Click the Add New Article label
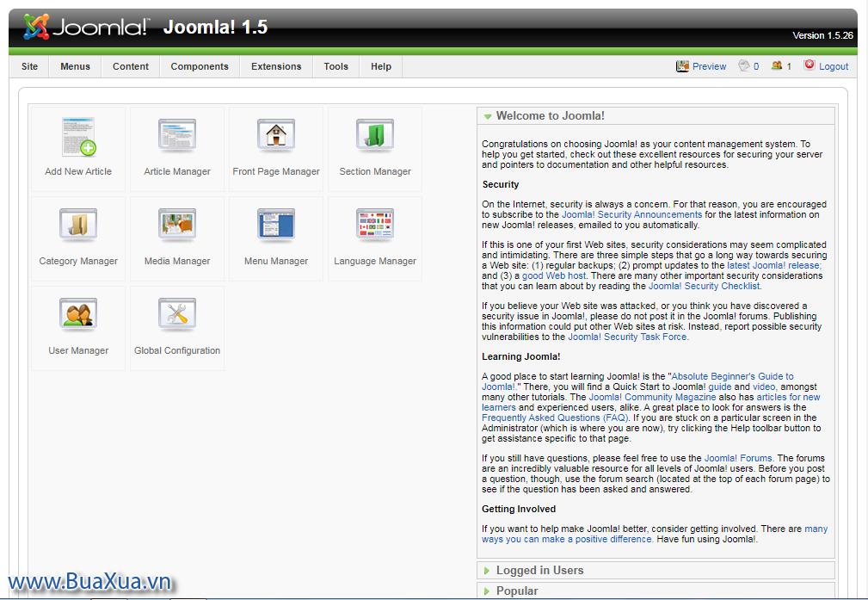 78,172
